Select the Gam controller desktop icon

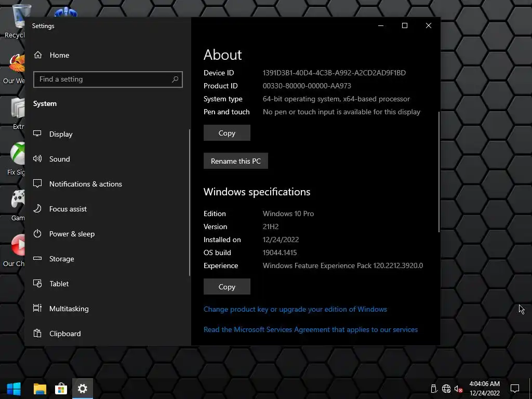point(18,205)
